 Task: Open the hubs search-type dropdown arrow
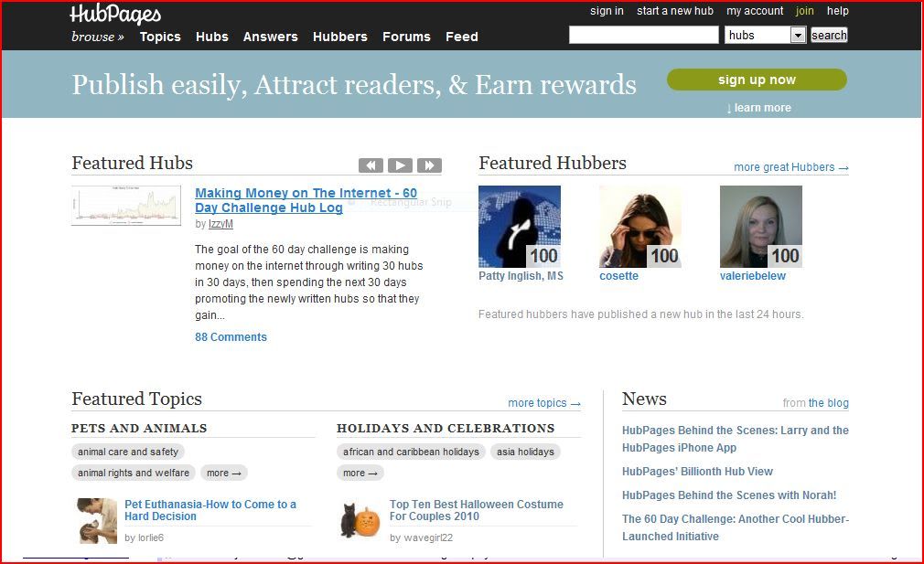click(x=798, y=36)
